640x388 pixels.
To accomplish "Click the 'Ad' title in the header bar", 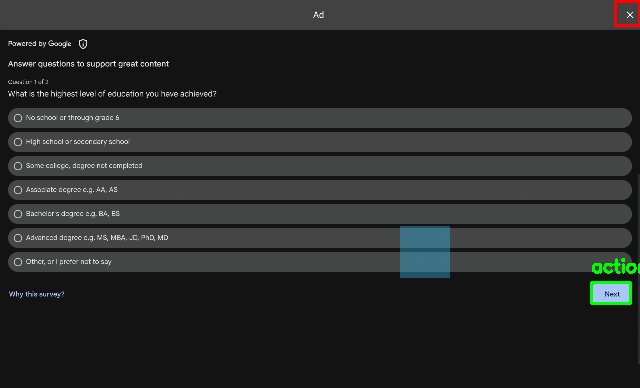I will tap(318, 15).
